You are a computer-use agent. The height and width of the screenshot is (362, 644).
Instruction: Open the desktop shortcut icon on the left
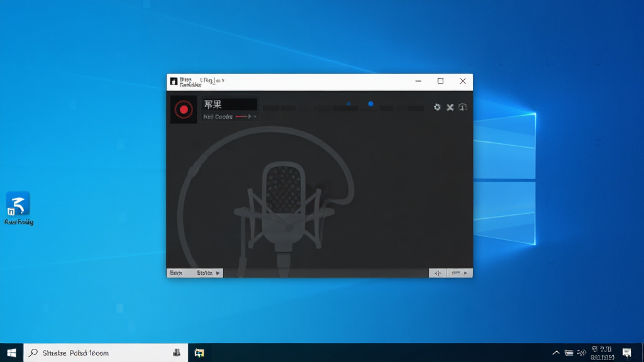pos(18,209)
